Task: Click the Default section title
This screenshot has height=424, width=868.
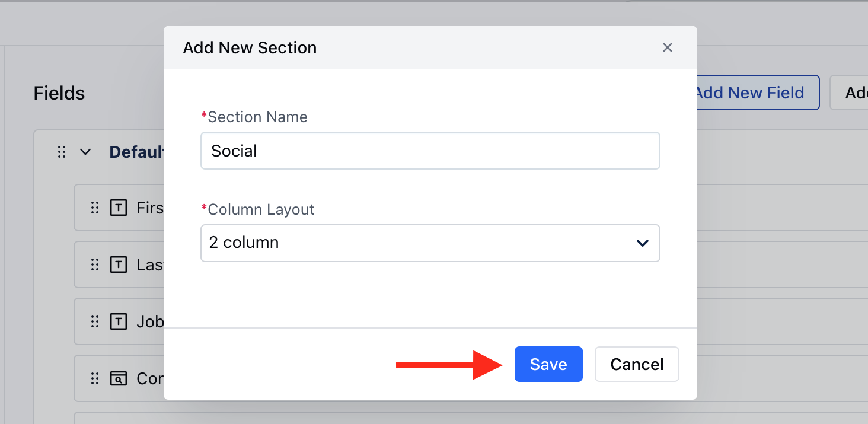Action: point(136,152)
